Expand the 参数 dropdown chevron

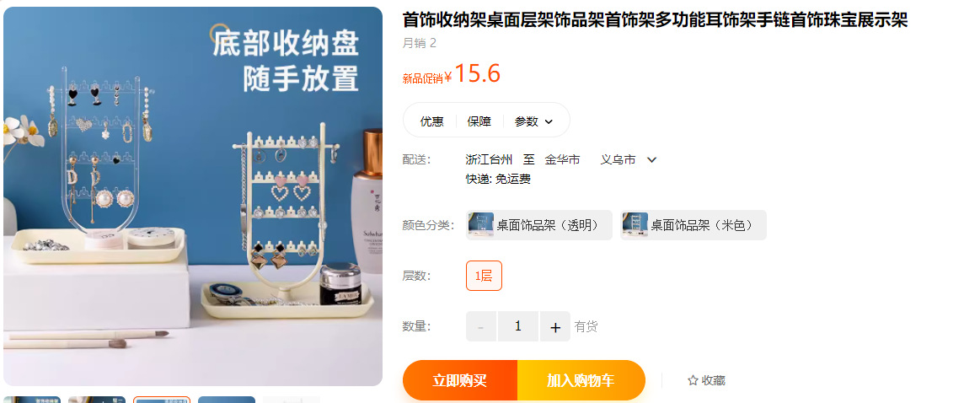(x=549, y=122)
